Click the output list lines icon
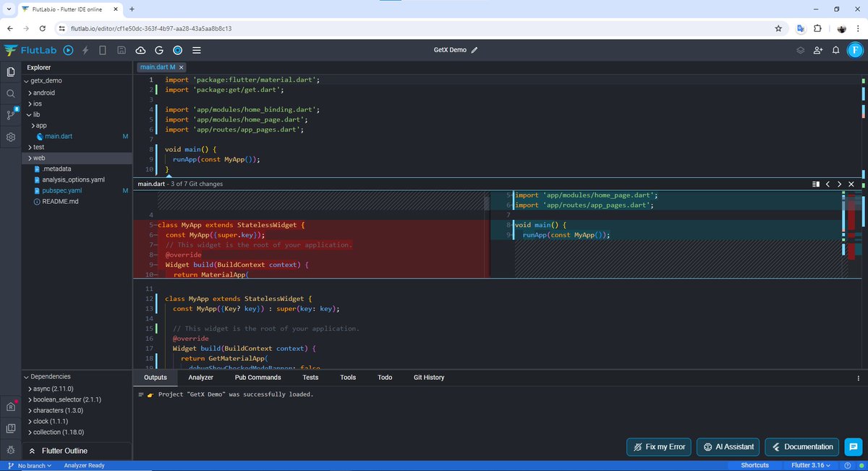 tap(141, 394)
